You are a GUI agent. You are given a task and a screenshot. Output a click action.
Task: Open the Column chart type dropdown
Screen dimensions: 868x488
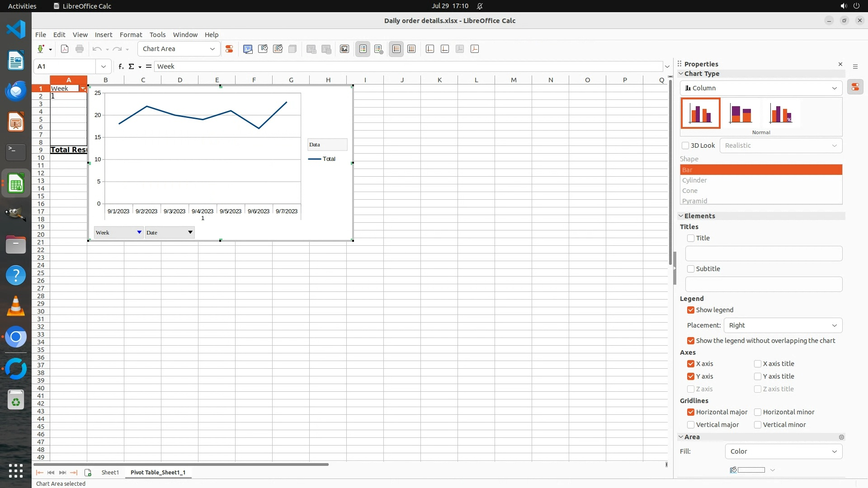[761, 88]
